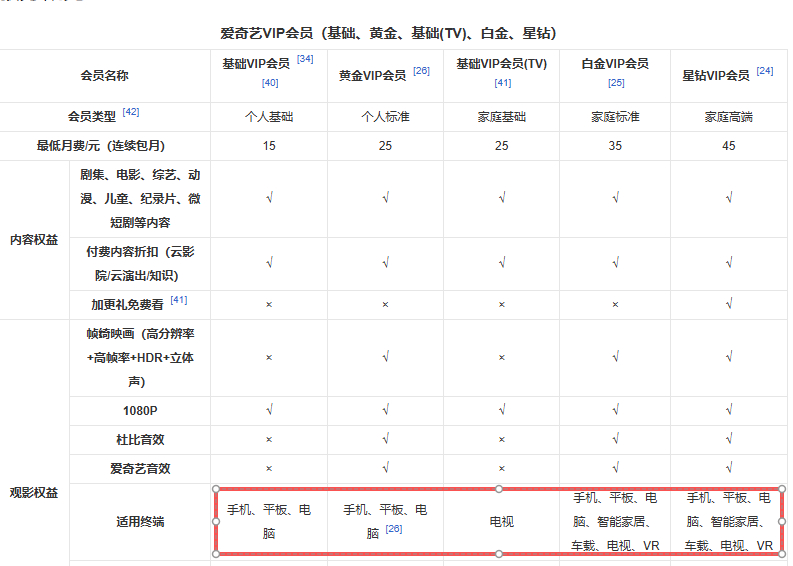Image resolution: width=793 pixels, height=566 pixels.
Task: Click 黄金VIP会员 × in 加更礼免费看 row
Action: [385, 304]
